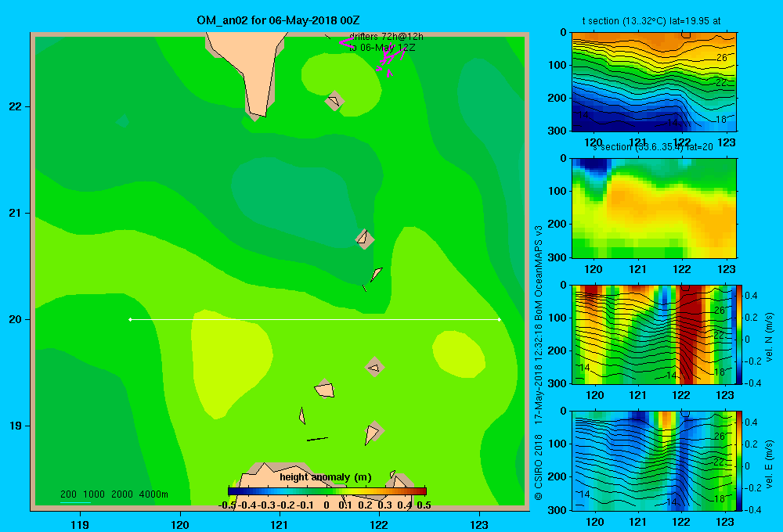Click latitude label 20 on the main map axis
Viewport: 783px width, 532px height.
(15, 319)
